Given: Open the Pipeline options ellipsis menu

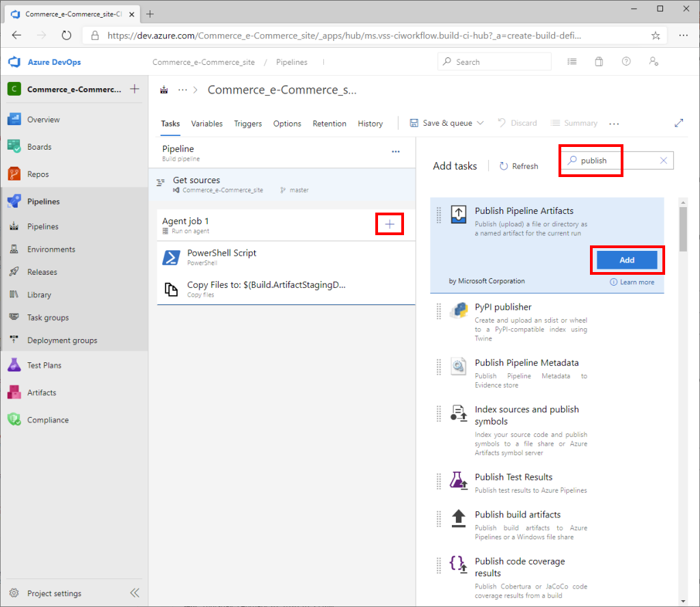Looking at the screenshot, I should (x=395, y=152).
